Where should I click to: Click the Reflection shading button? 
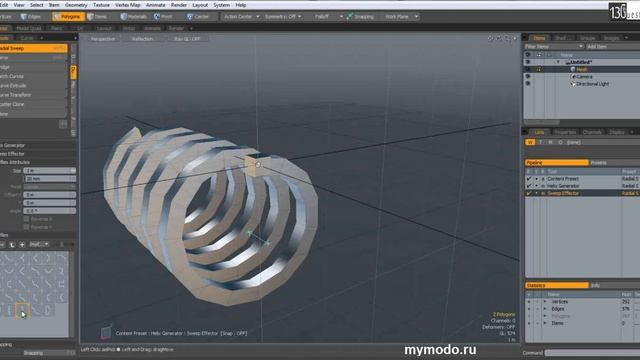(142, 39)
